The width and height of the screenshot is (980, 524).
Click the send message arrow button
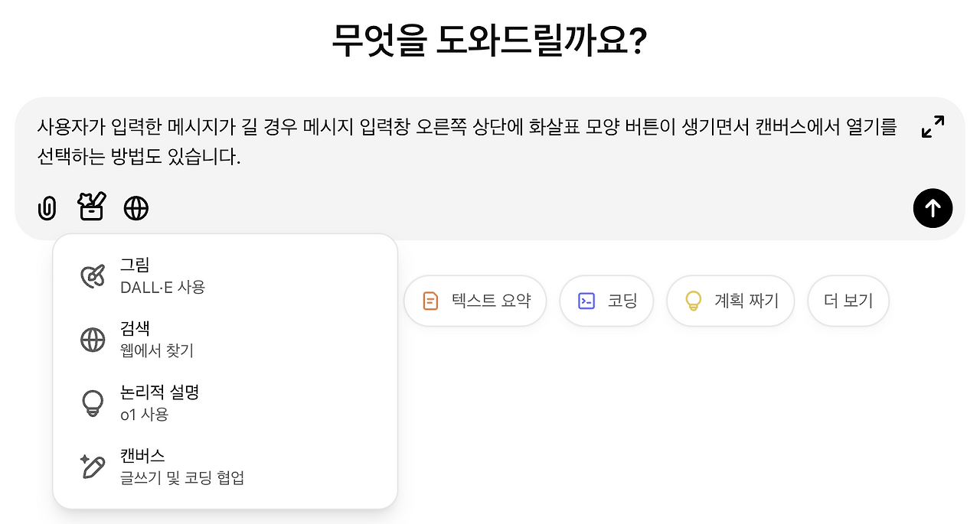933,208
